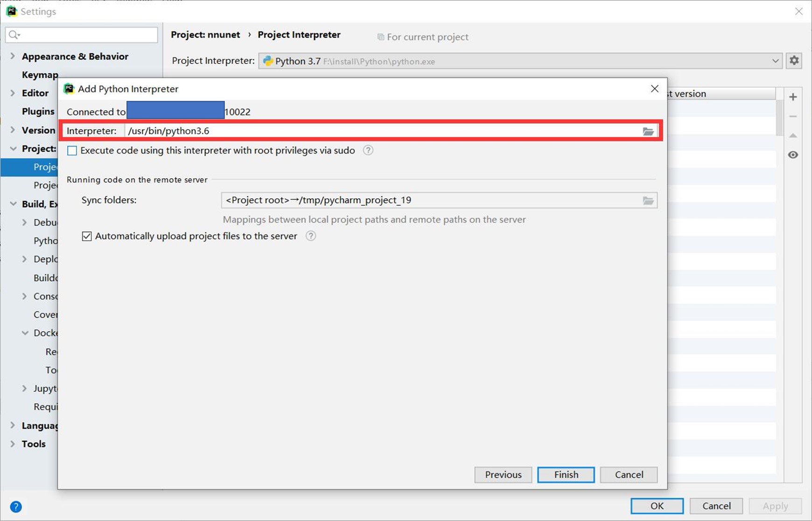Click the Settings search box

point(82,35)
